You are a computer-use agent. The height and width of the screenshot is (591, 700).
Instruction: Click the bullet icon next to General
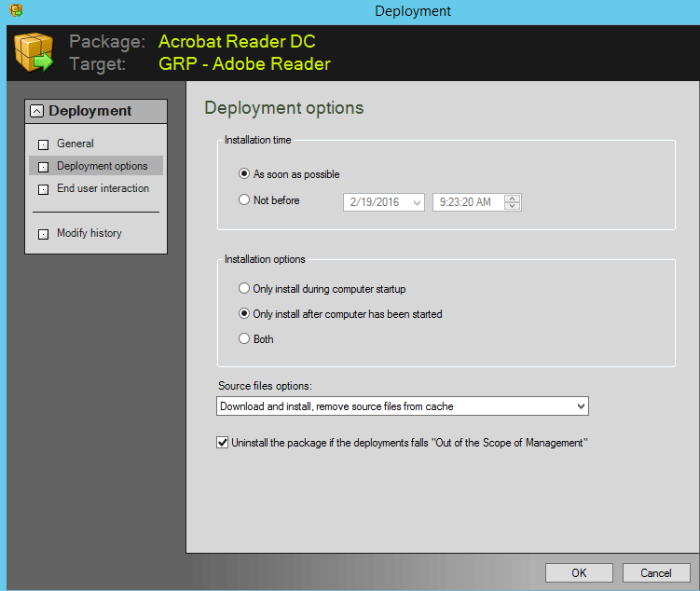pos(43,144)
